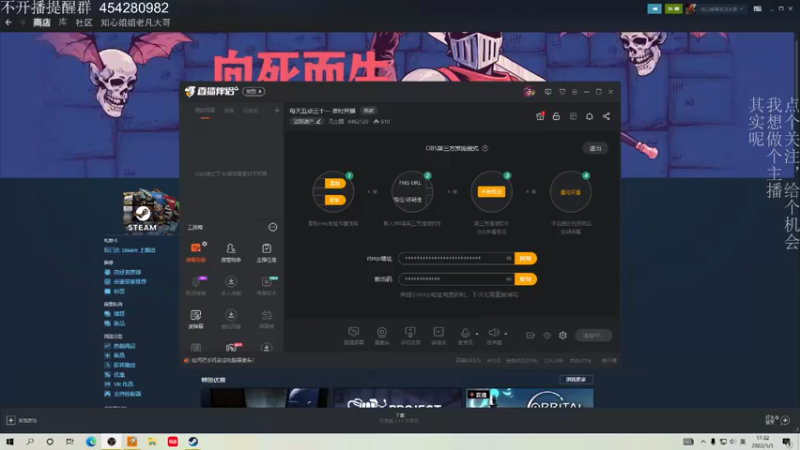Open the 弹幕助手 danmaku helper tool
Screen dimensions: 800x450
point(196,253)
